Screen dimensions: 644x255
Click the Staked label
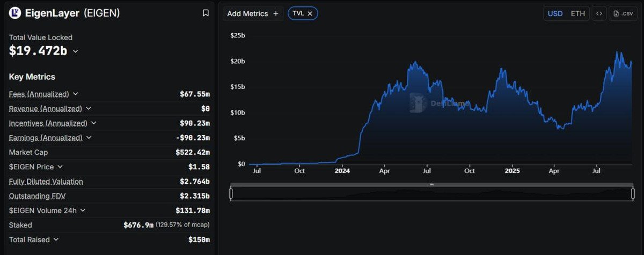[x=20, y=225]
